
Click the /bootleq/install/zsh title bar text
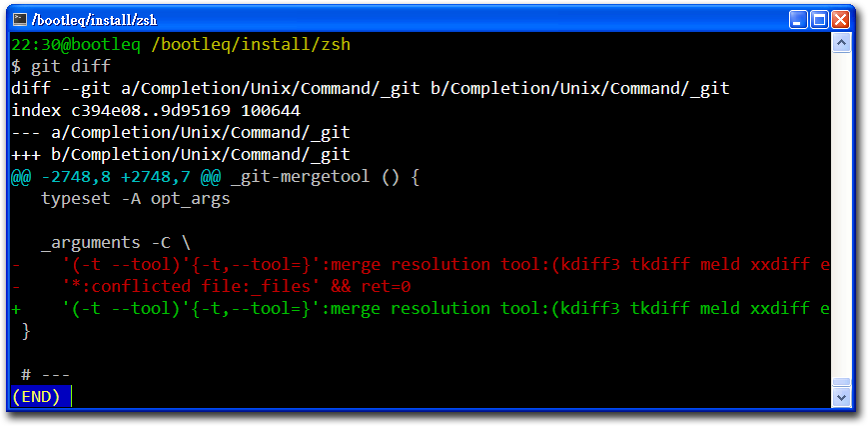click(x=95, y=20)
